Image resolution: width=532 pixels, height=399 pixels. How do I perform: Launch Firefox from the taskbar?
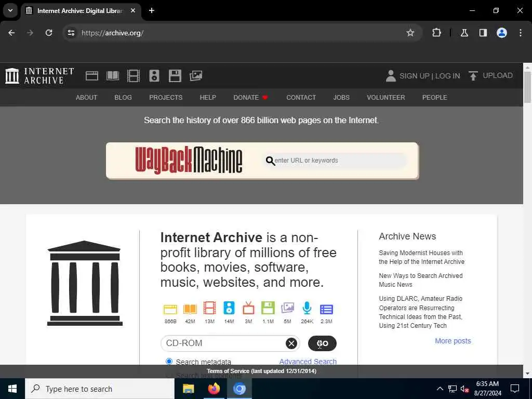214,389
